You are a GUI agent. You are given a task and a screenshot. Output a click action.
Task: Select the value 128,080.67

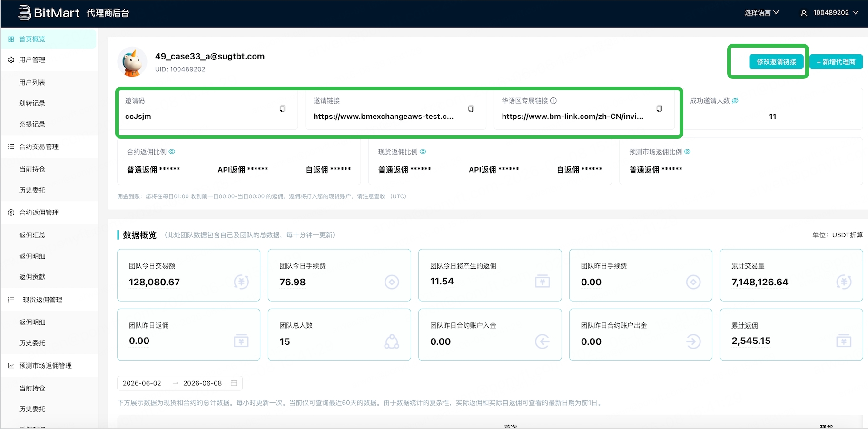pyautogui.click(x=154, y=282)
